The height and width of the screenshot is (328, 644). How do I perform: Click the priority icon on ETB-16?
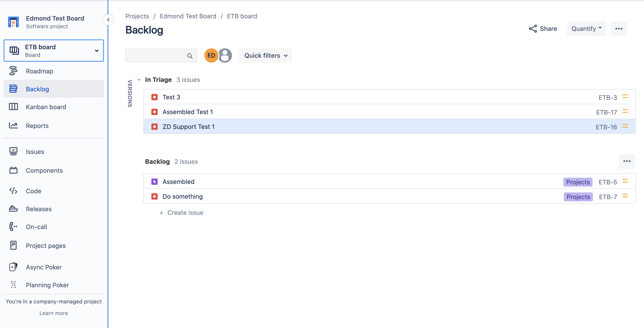point(625,126)
